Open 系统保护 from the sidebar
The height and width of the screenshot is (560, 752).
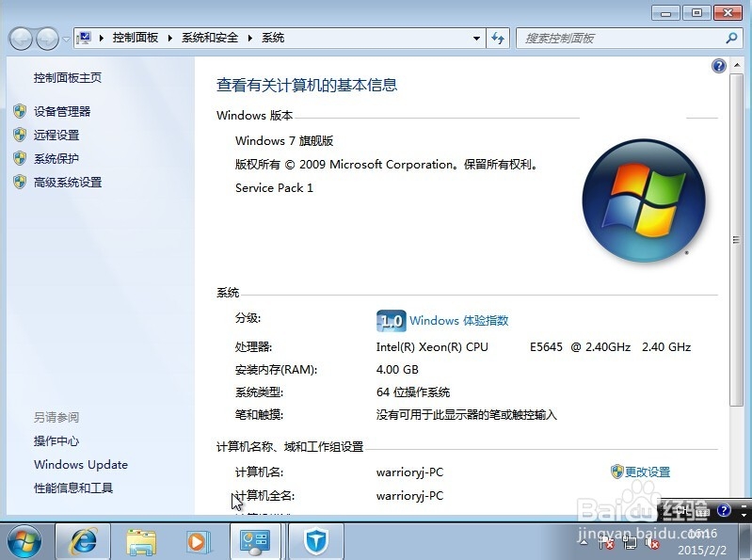point(56,159)
